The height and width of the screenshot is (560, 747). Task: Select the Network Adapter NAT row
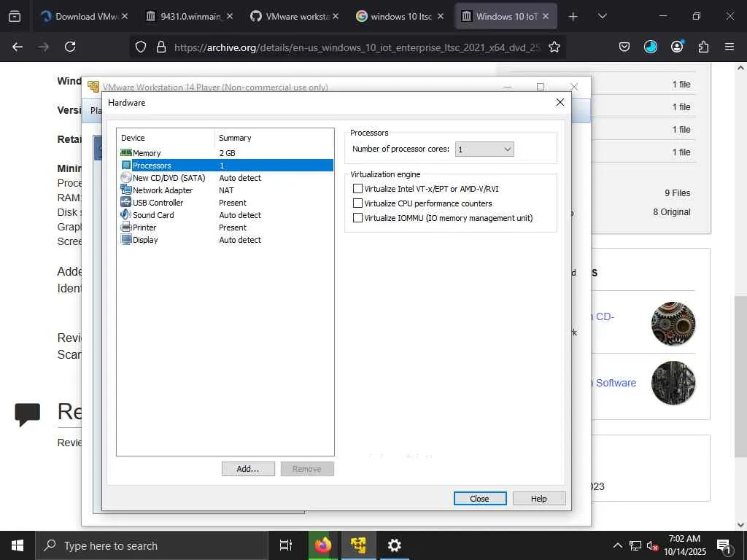click(225, 190)
